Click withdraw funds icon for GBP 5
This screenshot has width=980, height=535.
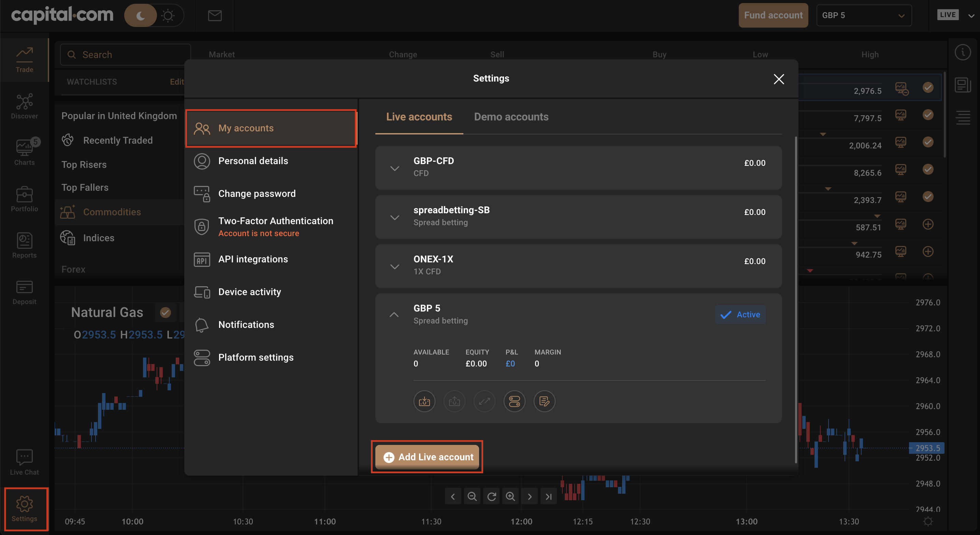(x=454, y=401)
